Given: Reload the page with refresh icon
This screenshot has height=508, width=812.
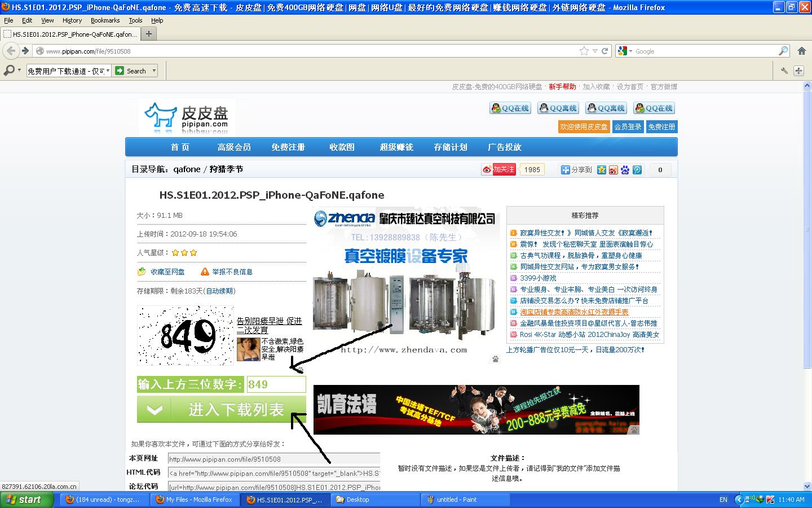Looking at the screenshot, I should (x=605, y=51).
